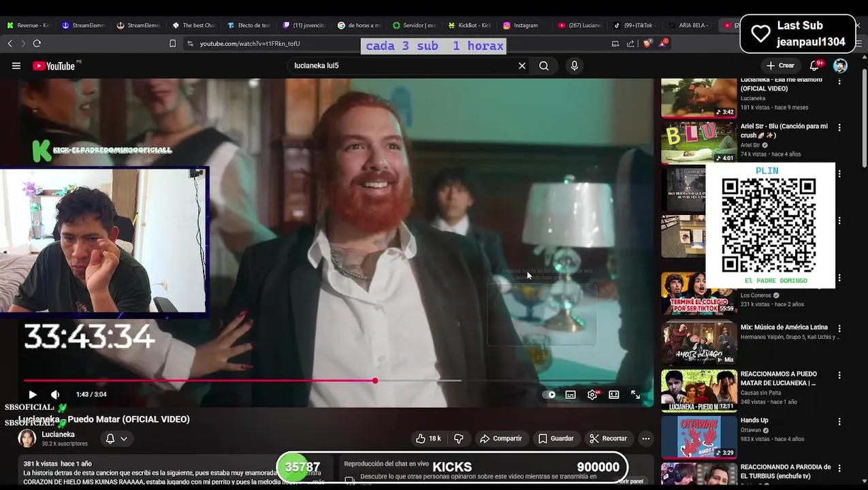Toggle theater mode

tap(614, 395)
